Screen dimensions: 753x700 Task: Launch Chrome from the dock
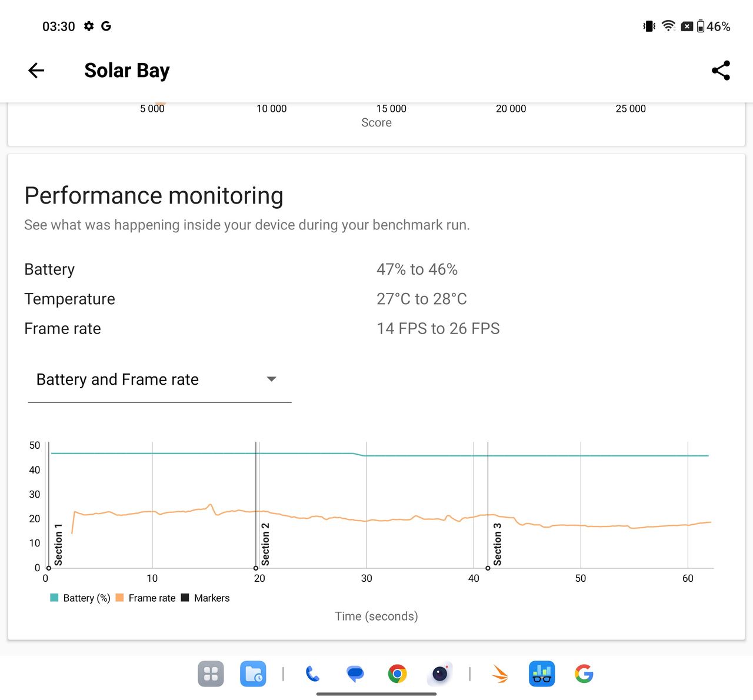click(x=397, y=674)
